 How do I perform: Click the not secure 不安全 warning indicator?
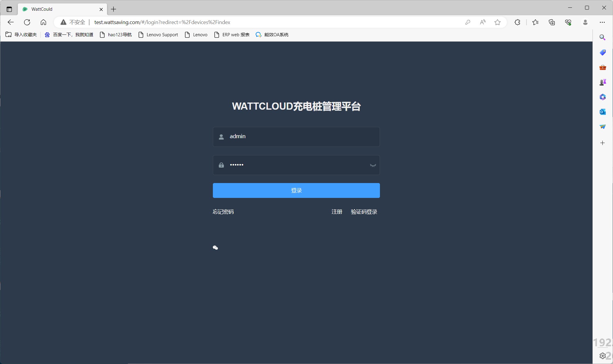click(x=73, y=22)
